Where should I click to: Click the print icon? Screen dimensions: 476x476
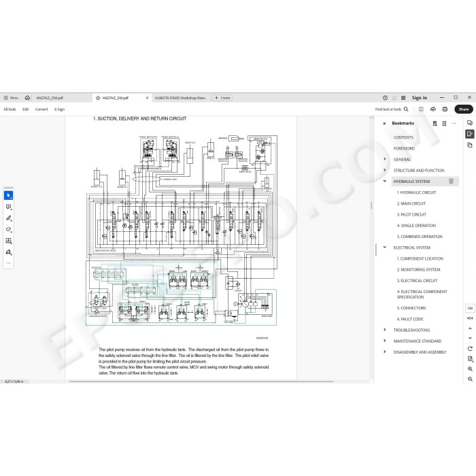pos(445,109)
